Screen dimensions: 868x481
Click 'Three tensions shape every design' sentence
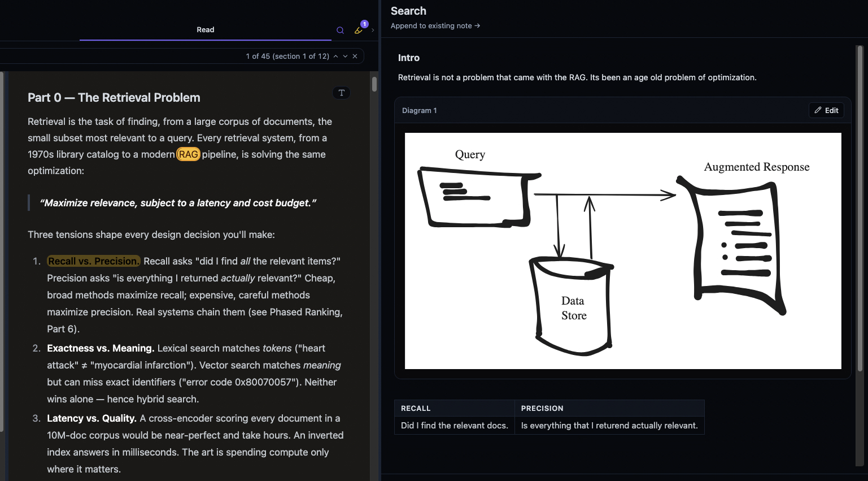pyautogui.click(x=151, y=235)
